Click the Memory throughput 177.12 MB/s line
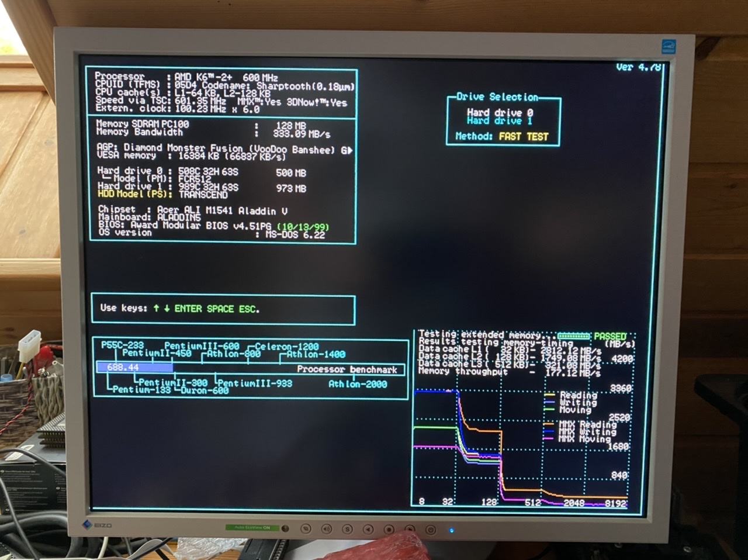 point(510,372)
